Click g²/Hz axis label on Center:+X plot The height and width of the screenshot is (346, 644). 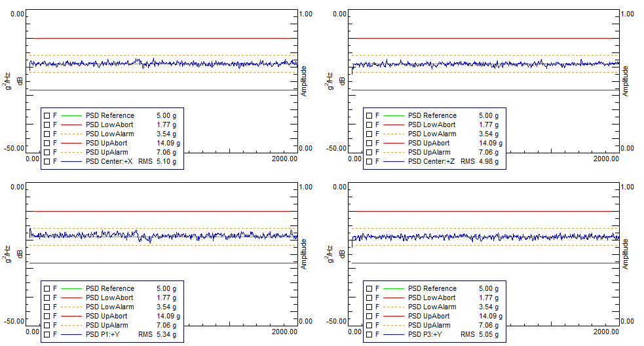click(8, 82)
